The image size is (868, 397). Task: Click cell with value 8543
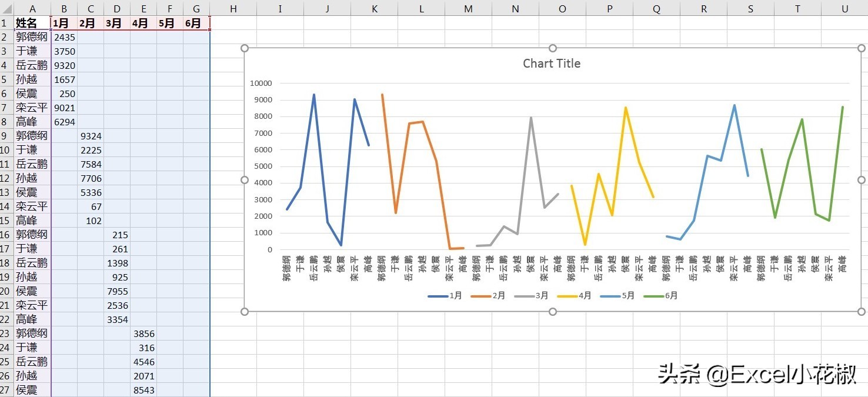[143, 390]
